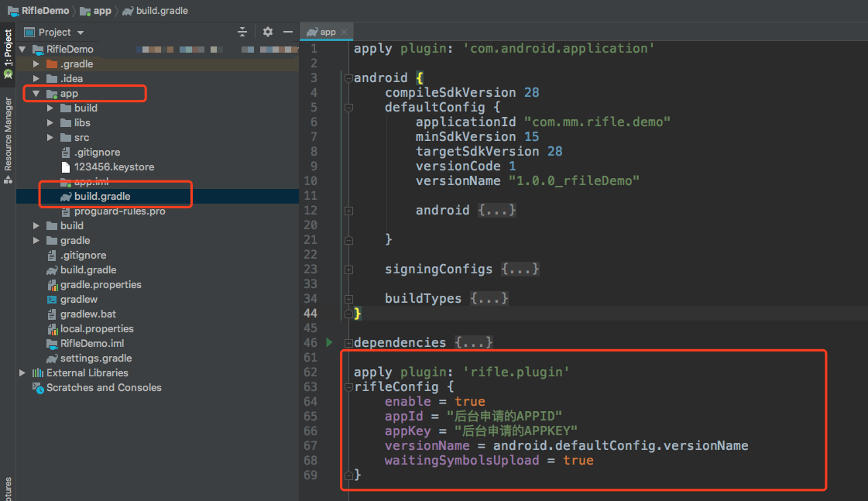Click the appKey value string

[x=516, y=431]
